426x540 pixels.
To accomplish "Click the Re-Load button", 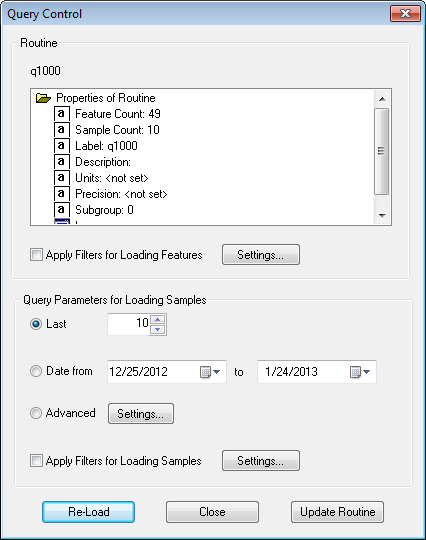I will pyautogui.click(x=89, y=512).
